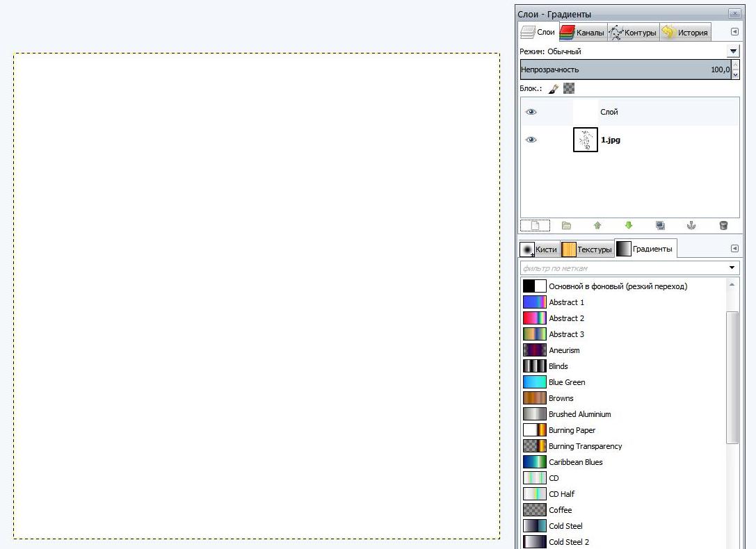Toggle the lock pixels paintbrush icon

coord(554,89)
